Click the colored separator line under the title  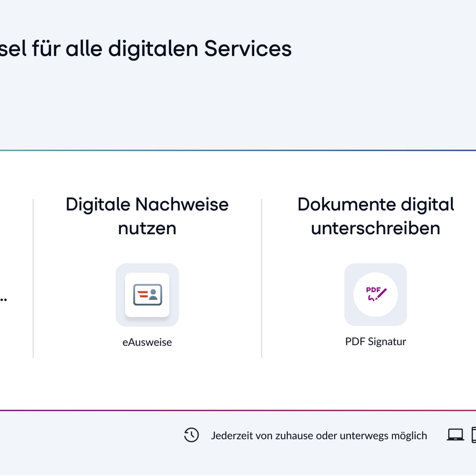pyautogui.click(x=238, y=149)
